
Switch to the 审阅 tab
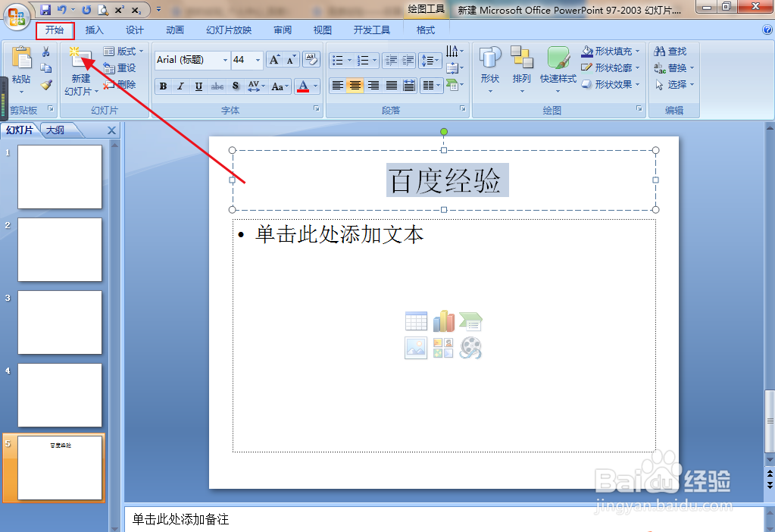click(x=283, y=30)
